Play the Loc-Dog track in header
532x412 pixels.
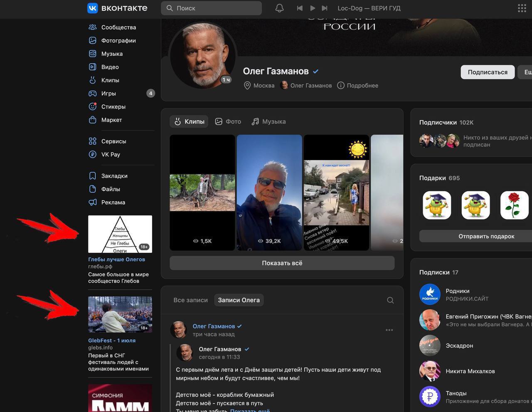click(x=313, y=8)
